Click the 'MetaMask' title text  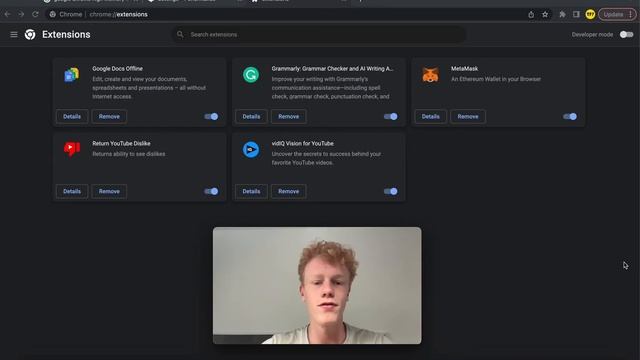pos(464,69)
